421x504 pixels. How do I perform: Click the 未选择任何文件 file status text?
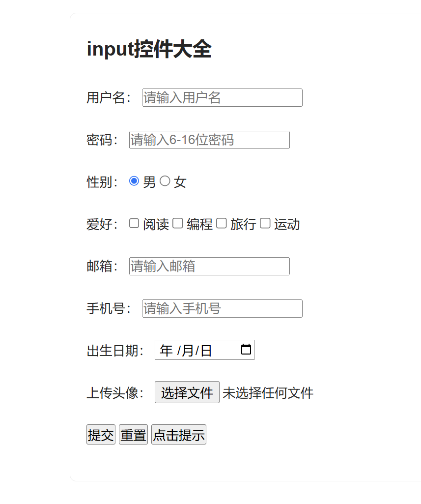268,393
